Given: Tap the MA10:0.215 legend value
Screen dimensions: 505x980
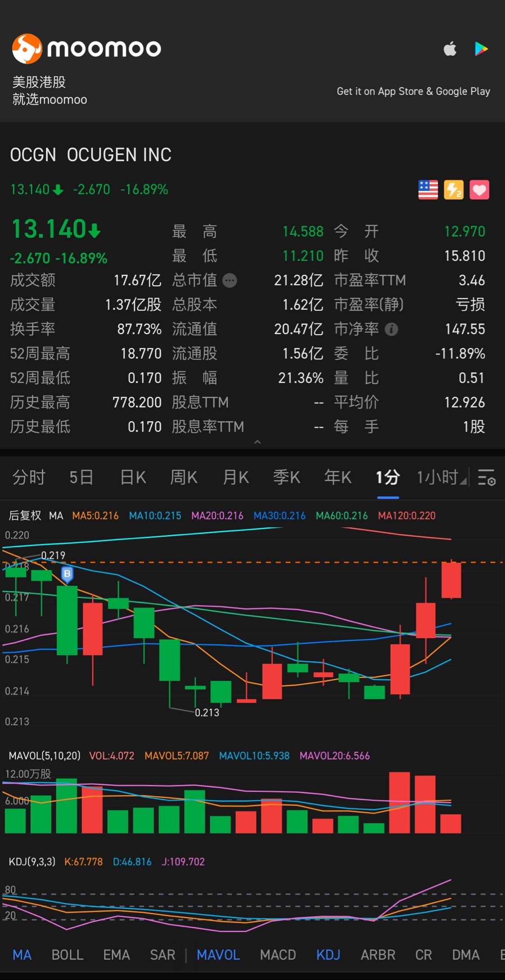Looking at the screenshot, I should point(155,516).
